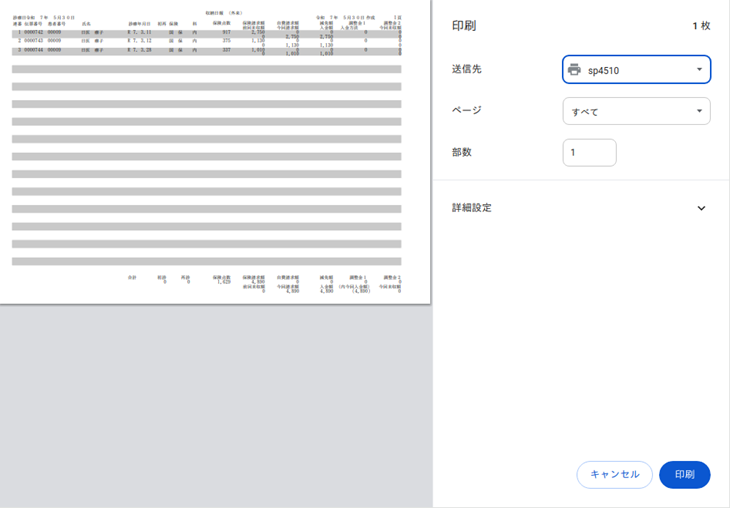Click the arrow on the sp4510 dropdown
The image size is (730, 508).
[699, 70]
